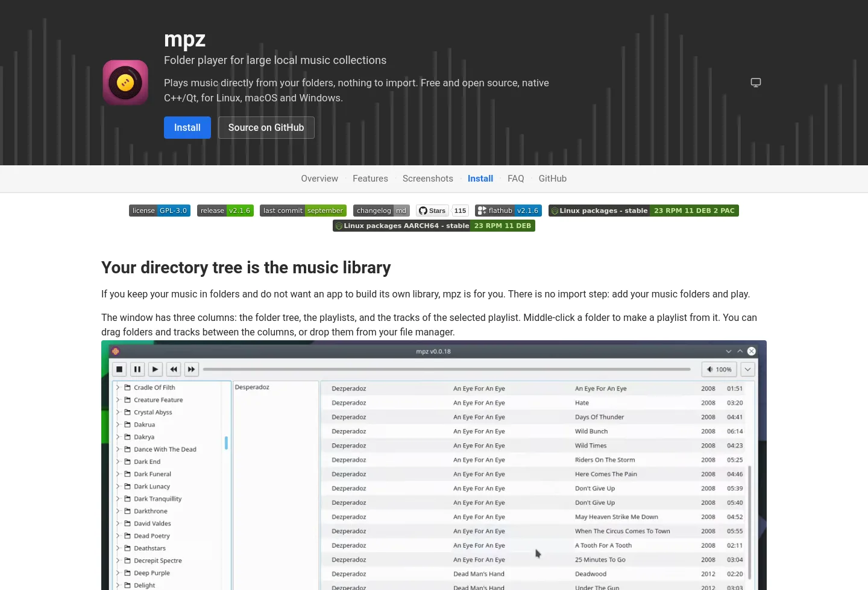Image resolution: width=868 pixels, height=590 pixels.
Task: Open the license GPL-3.0 badge
Action: click(x=160, y=211)
